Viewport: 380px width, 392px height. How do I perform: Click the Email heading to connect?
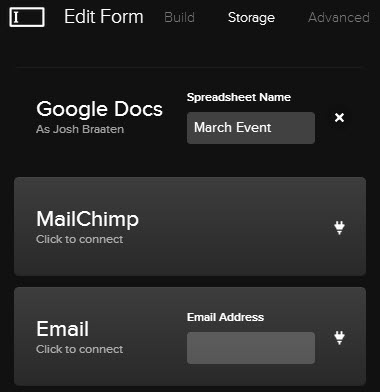pyautogui.click(x=62, y=329)
